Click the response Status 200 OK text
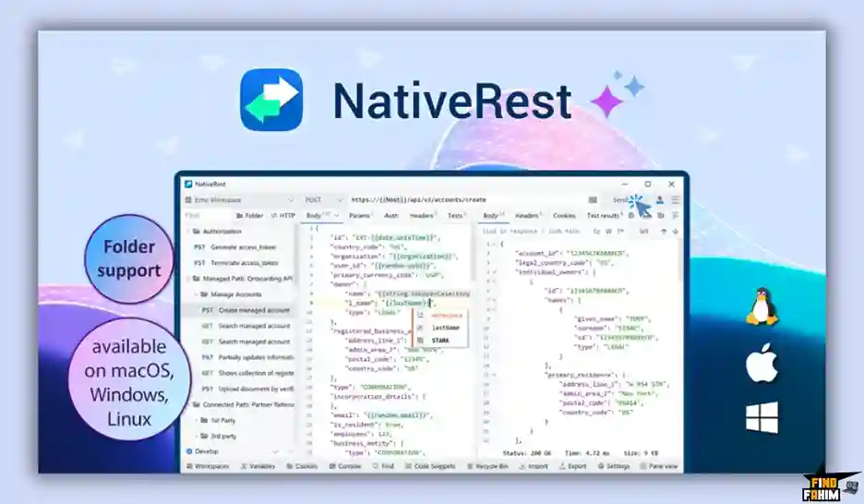Viewport: 864px width, 504px height. 527,453
